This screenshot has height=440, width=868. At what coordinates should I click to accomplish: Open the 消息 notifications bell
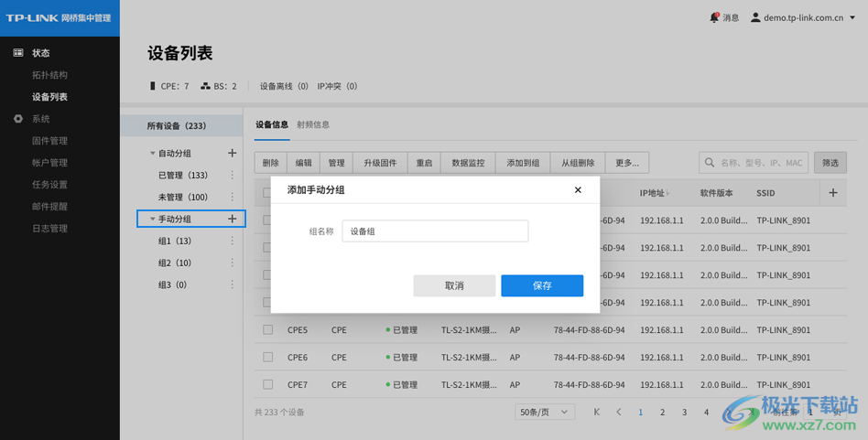click(x=714, y=17)
